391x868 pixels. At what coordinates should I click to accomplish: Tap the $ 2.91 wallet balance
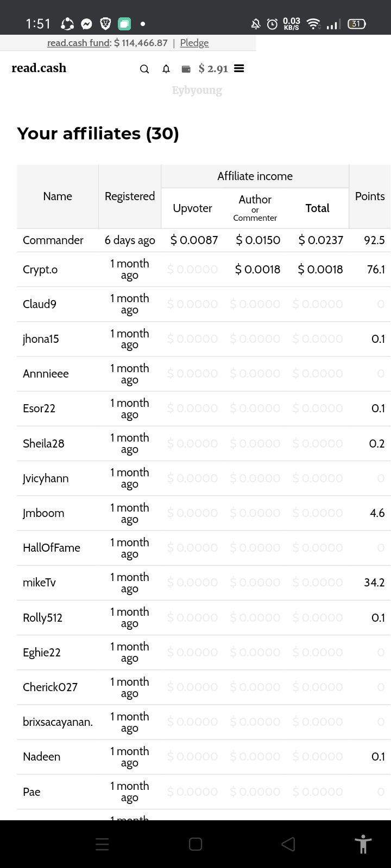(213, 68)
